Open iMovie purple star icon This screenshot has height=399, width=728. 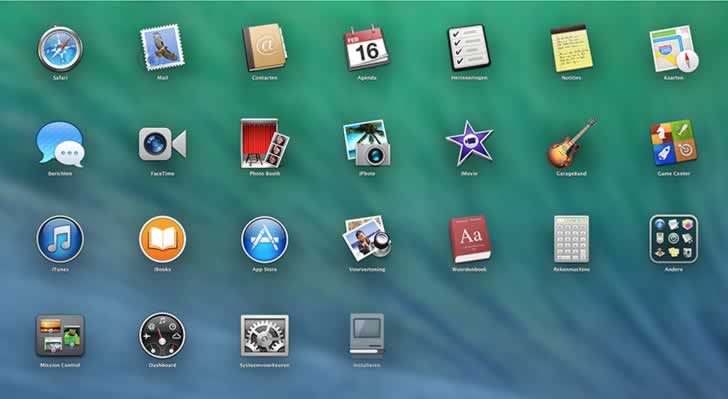(469, 143)
